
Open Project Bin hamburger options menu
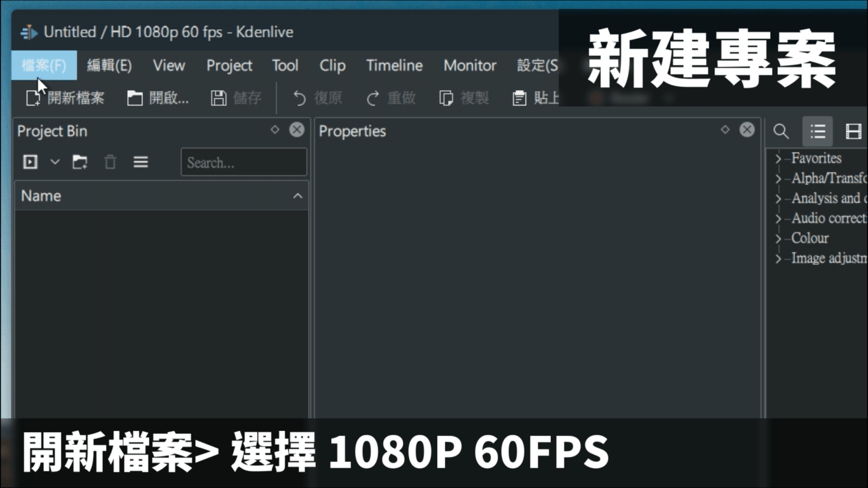tap(140, 162)
